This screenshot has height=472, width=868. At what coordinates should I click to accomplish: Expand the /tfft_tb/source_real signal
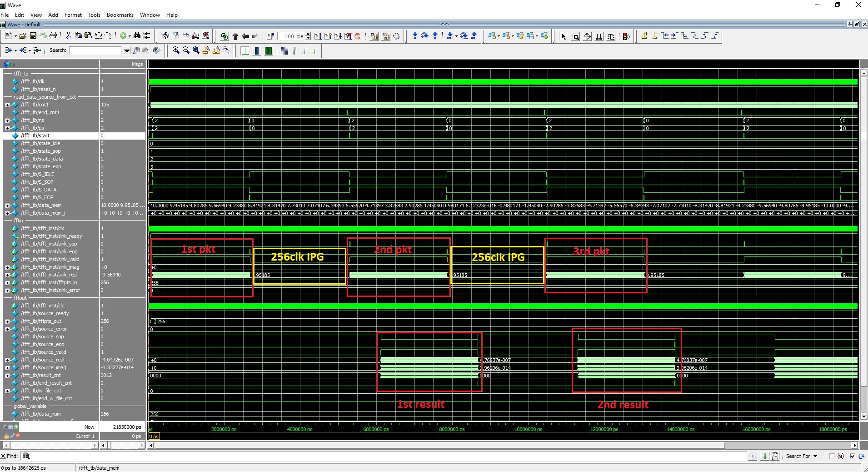point(7,360)
